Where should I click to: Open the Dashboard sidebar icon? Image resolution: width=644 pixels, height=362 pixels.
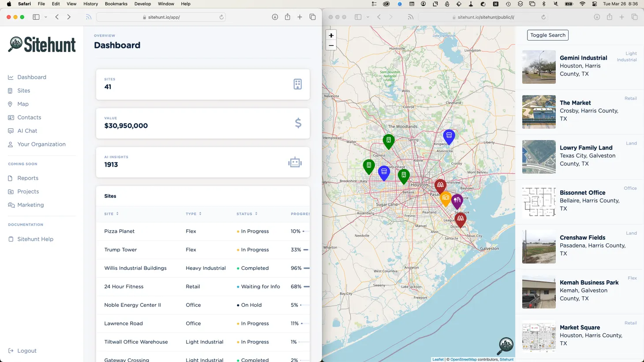coord(10,77)
